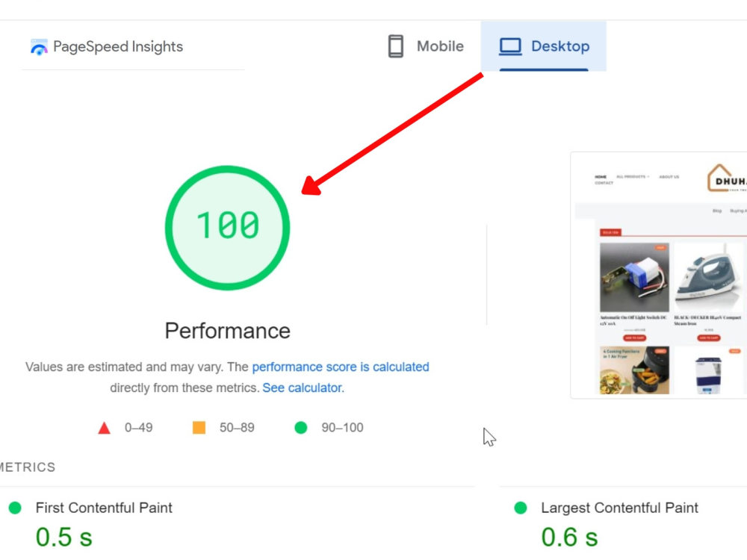Select the Desktop tab
Screen dimensions: 747x560
click(x=544, y=46)
